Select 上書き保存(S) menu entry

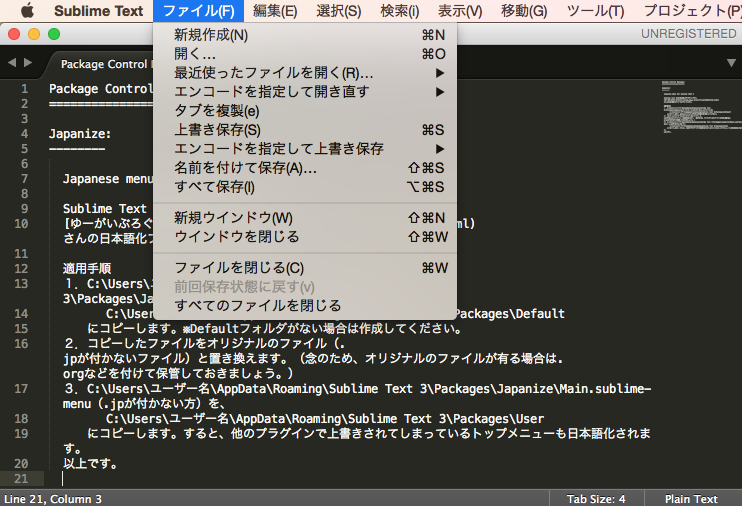[x=305, y=130]
